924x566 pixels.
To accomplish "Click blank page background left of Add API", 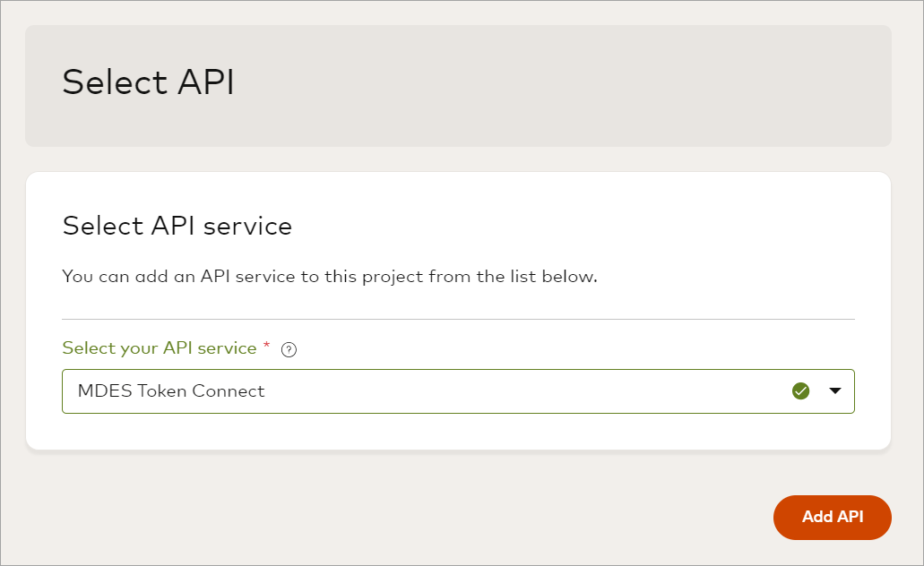I will click(403, 518).
